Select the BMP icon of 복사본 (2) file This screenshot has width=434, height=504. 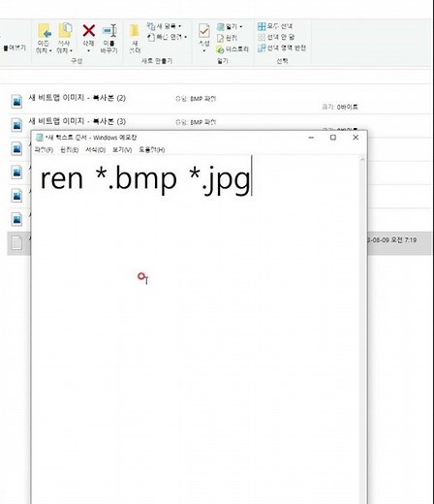pos(16,101)
